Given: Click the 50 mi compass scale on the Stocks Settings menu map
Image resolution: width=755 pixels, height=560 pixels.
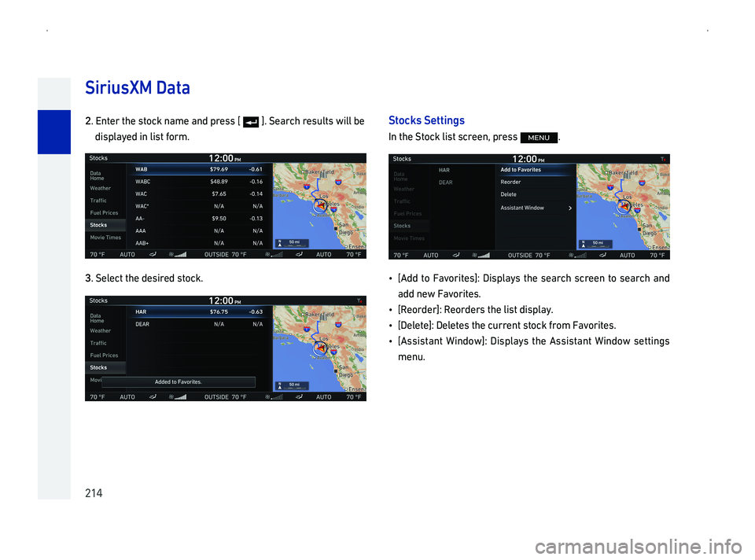Looking at the screenshot, I should [595, 245].
